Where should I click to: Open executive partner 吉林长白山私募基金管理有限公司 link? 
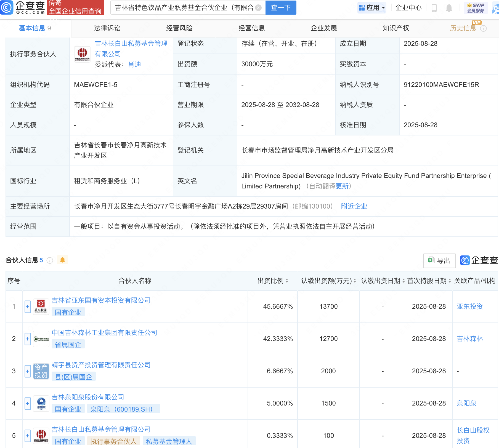click(x=131, y=49)
